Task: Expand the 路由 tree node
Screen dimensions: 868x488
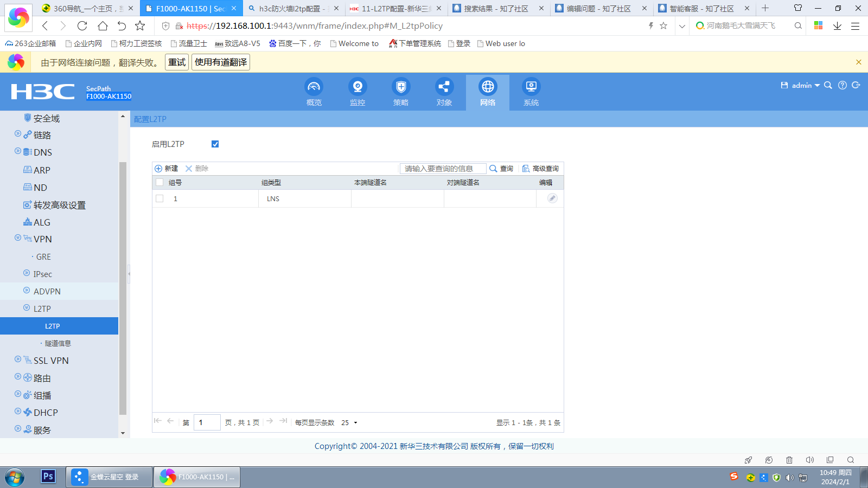Action: pyautogui.click(x=18, y=377)
